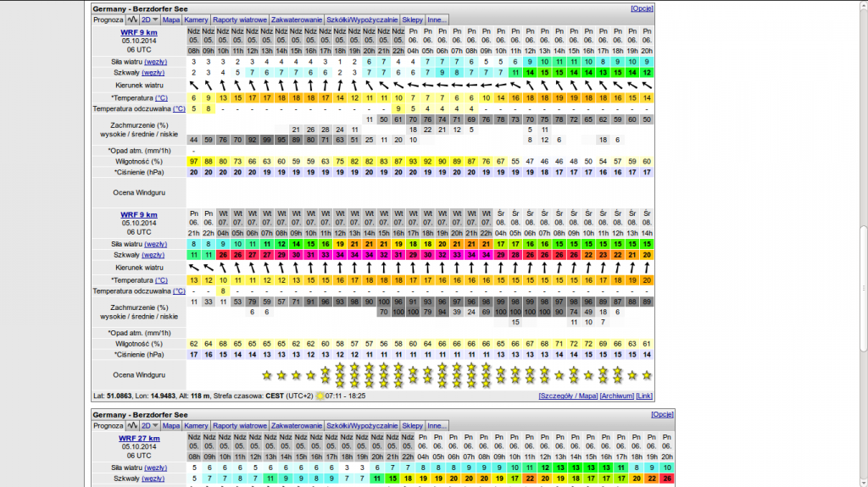
Task: Go to Zakwaterowanie tab in the top widget
Action: 296,19
